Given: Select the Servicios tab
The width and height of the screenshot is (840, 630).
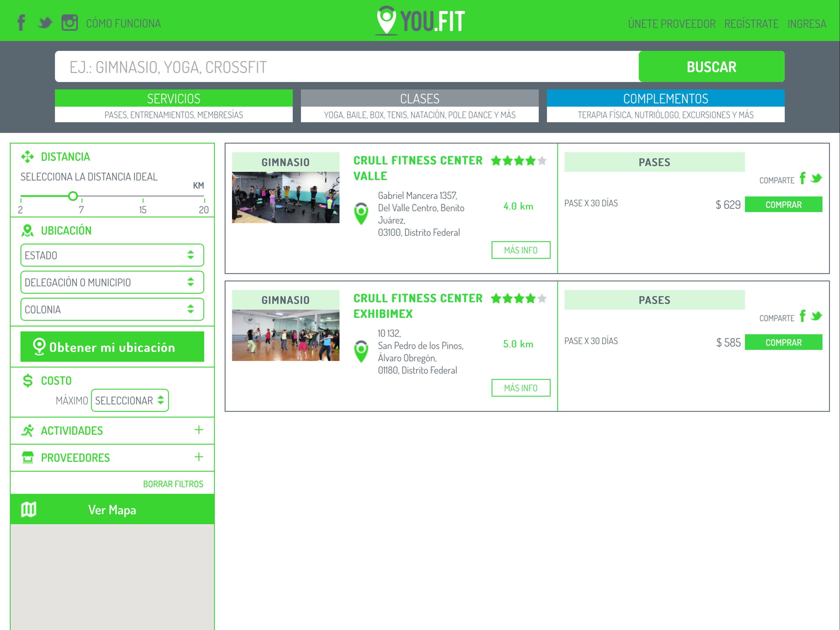Looking at the screenshot, I should tap(173, 106).
